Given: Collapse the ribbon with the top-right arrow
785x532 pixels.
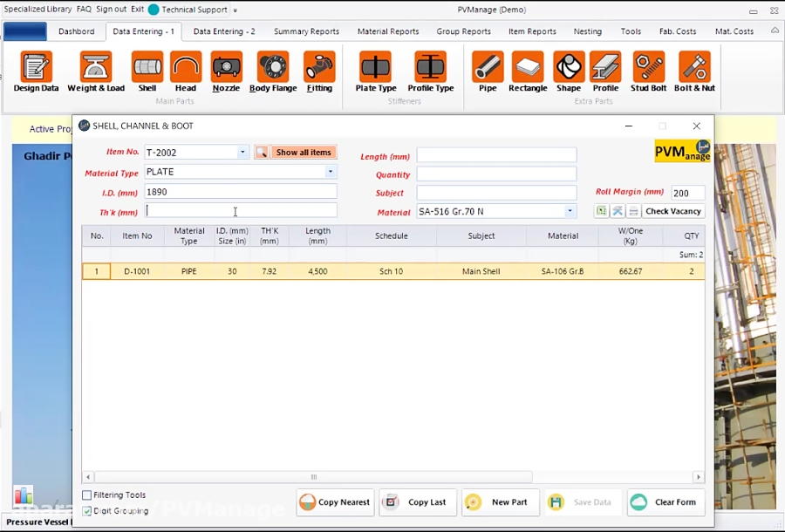Looking at the screenshot, I should (775, 31).
